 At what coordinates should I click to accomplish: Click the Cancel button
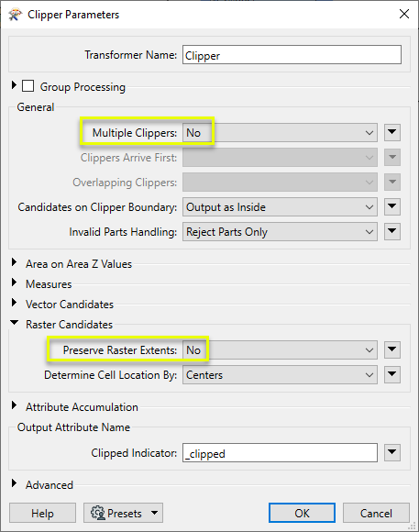[376, 513]
